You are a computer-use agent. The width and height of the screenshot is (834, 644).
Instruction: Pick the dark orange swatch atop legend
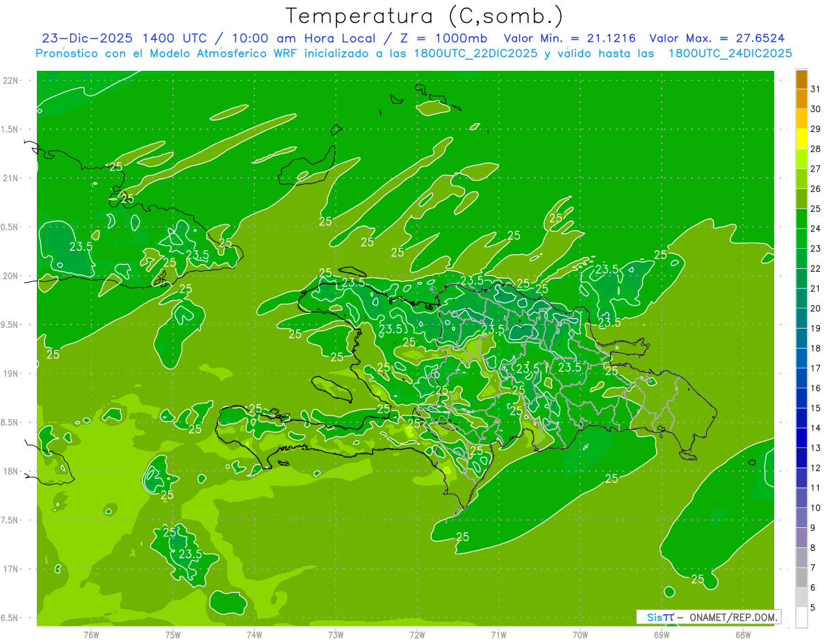tap(801, 79)
